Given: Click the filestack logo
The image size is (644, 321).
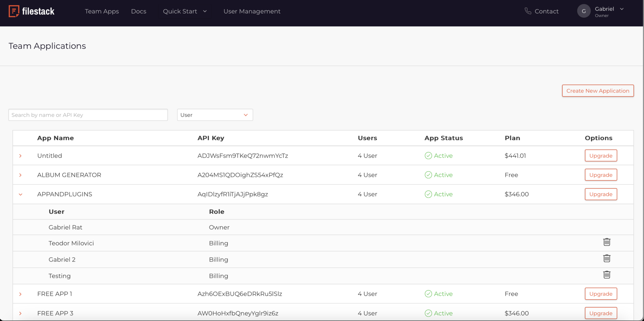Looking at the screenshot, I should point(31,11).
